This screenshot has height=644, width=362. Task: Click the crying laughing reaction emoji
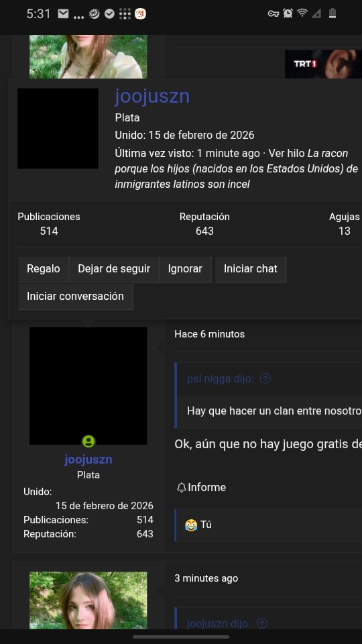pyautogui.click(x=191, y=525)
